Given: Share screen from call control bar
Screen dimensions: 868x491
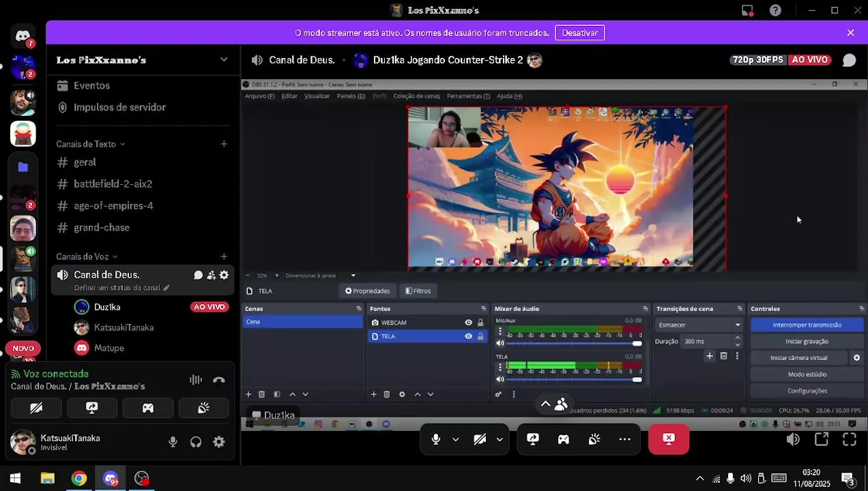Looking at the screenshot, I should 533,440.
